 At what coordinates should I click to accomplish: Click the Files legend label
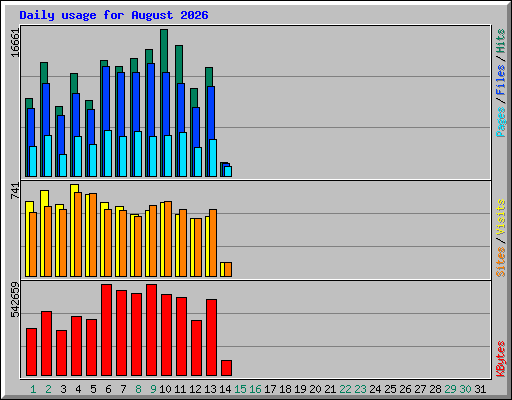point(500,80)
